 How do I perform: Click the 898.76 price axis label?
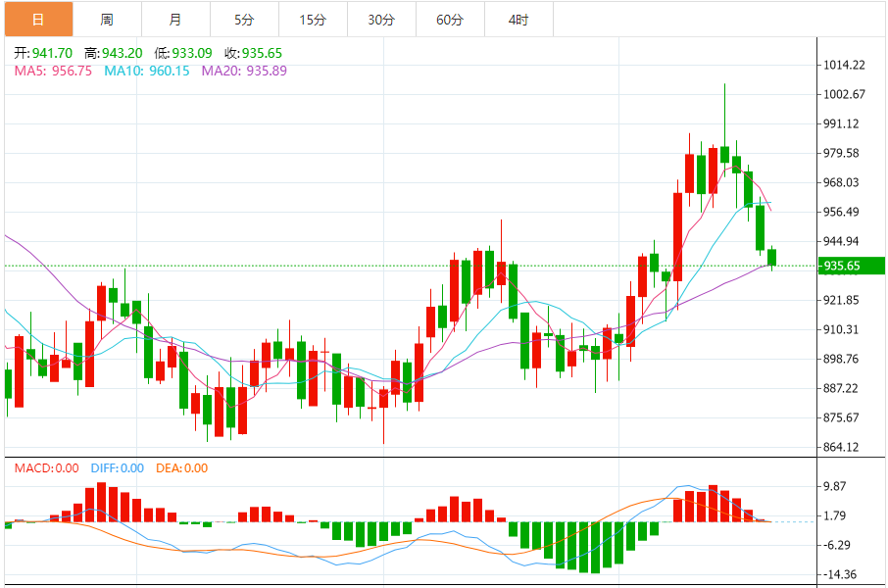[x=841, y=359]
